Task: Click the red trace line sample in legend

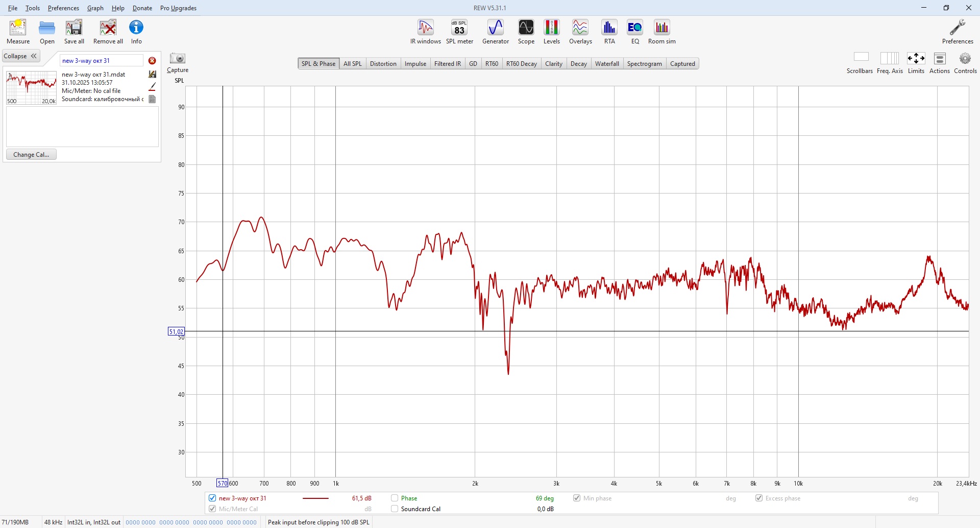Action: (x=316, y=498)
